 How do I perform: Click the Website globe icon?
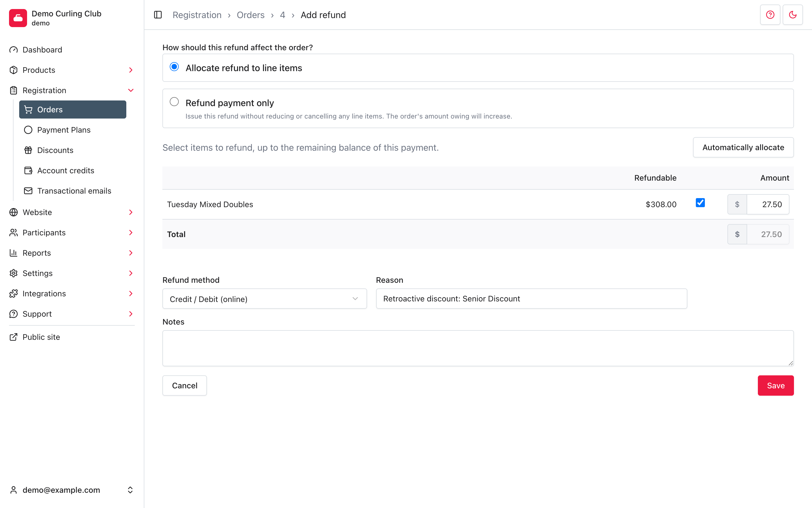point(14,212)
